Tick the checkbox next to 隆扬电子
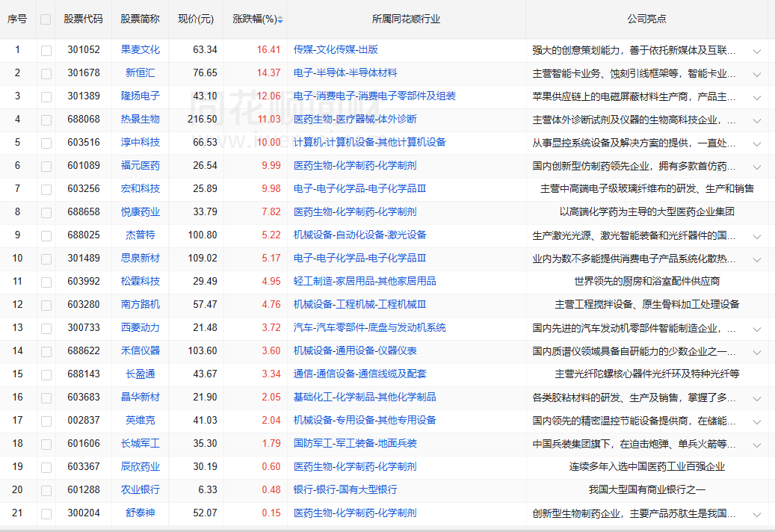The width and height of the screenshot is (775, 532). click(46, 97)
